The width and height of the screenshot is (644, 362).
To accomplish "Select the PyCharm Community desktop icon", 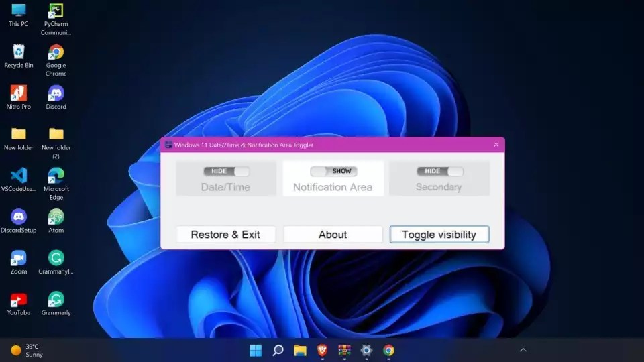I will click(x=56, y=19).
